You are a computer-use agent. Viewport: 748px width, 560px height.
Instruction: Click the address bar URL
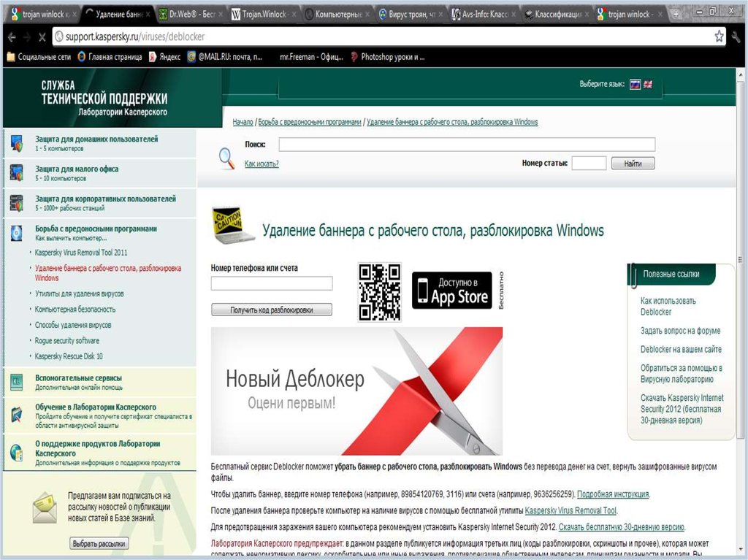pos(135,37)
